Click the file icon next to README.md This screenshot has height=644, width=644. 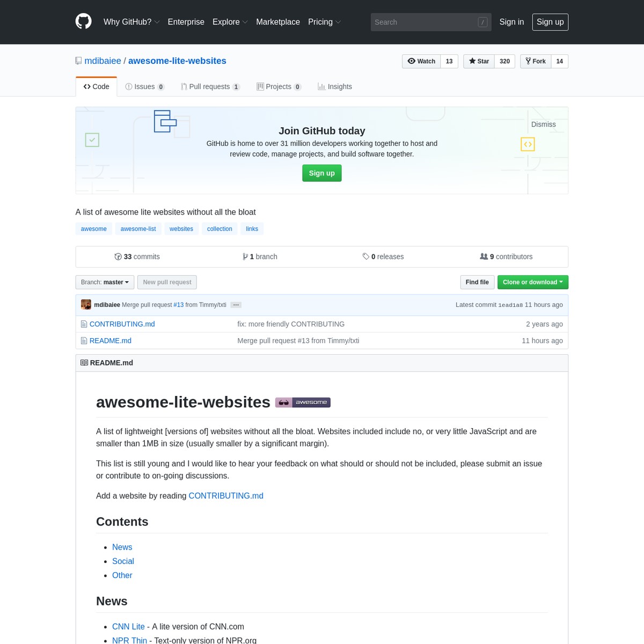coord(84,341)
